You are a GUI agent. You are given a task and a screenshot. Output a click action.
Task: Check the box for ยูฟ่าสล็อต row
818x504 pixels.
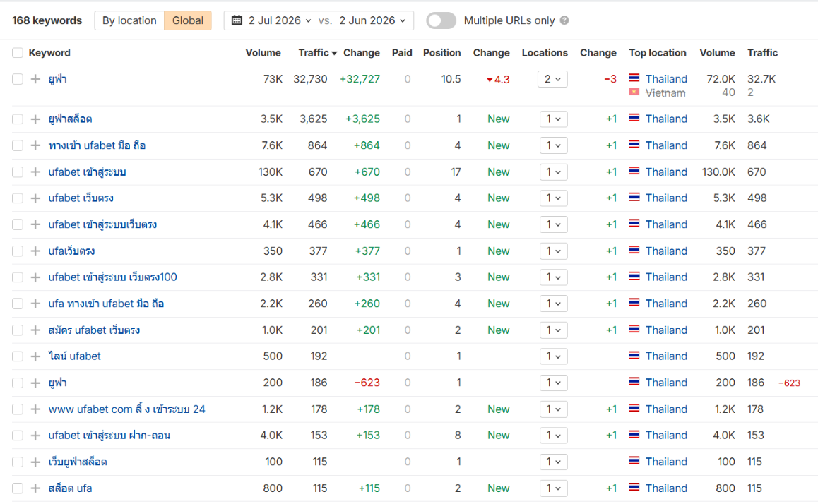pos(18,119)
